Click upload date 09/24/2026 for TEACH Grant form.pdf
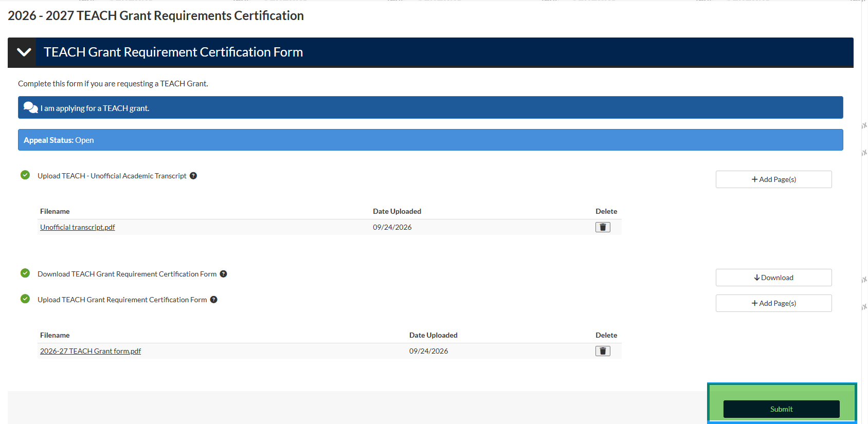 428,351
